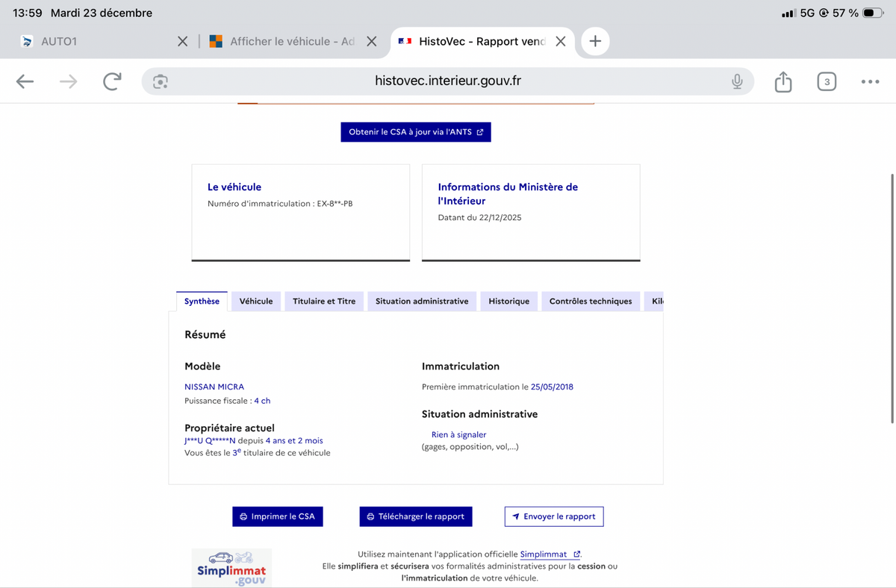This screenshot has width=896, height=588.
Task: Open the visual search lens in address bar
Action: [x=161, y=81]
